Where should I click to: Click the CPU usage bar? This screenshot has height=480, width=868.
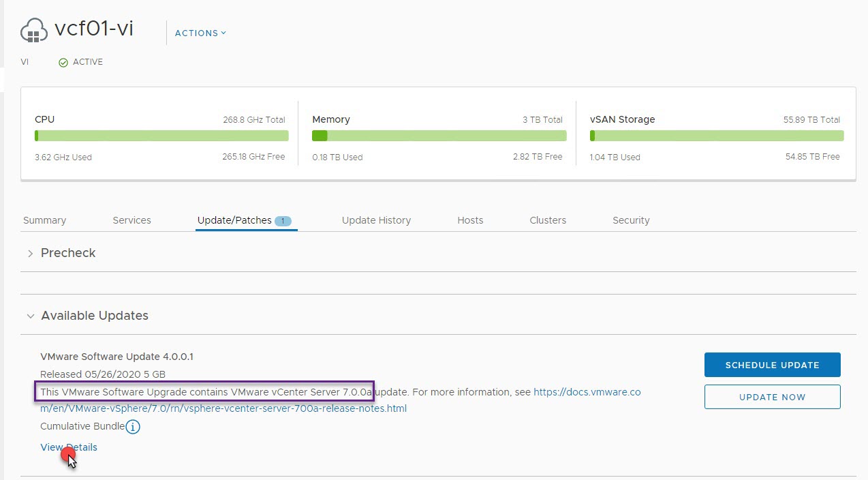(x=161, y=136)
